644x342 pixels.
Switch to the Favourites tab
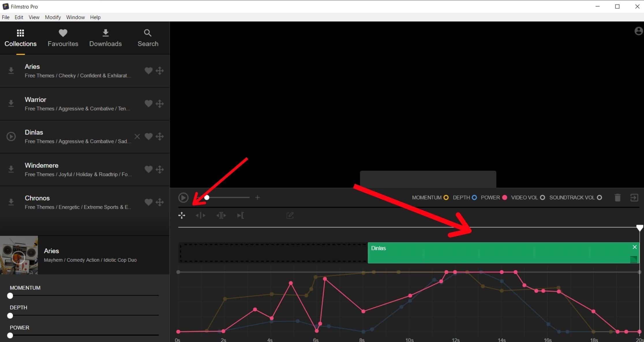tap(63, 38)
